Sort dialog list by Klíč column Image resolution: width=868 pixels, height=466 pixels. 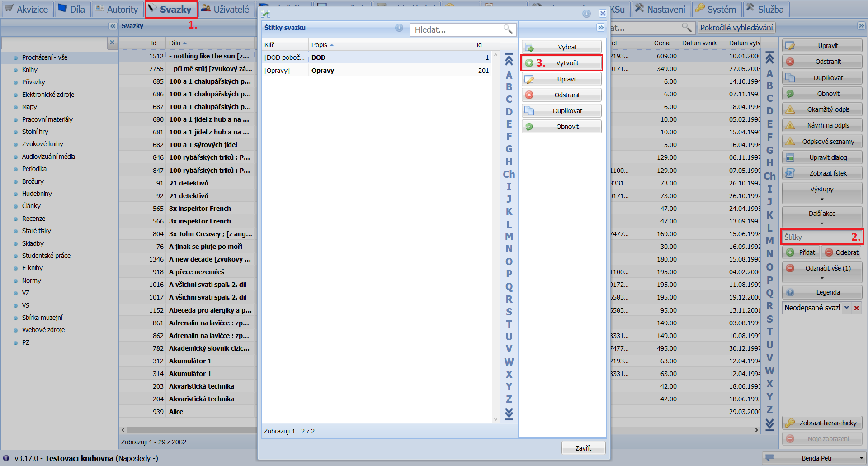pyautogui.click(x=285, y=45)
